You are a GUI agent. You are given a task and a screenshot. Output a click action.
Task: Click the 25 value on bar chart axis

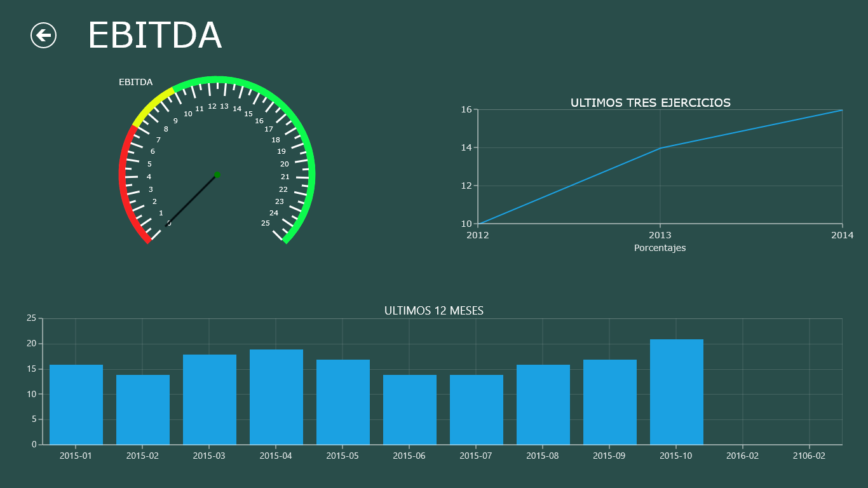pyautogui.click(x=32, y=318)
